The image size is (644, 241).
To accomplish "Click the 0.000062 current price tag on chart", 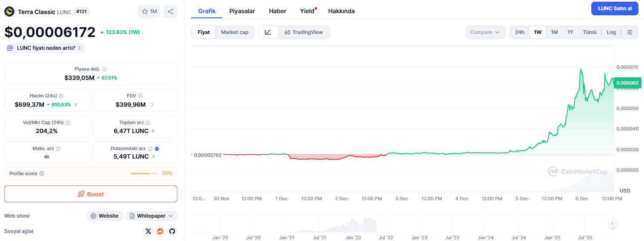I will tap(627, 83).
